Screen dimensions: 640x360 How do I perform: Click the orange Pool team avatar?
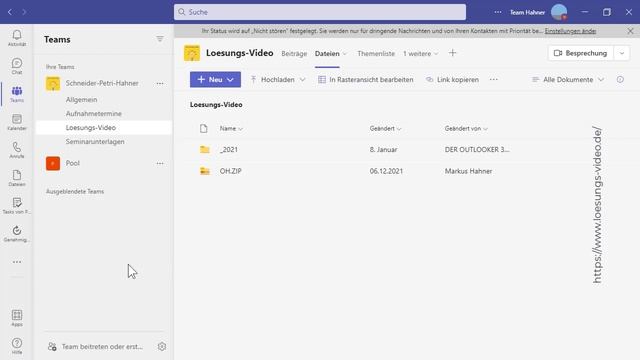53,163
